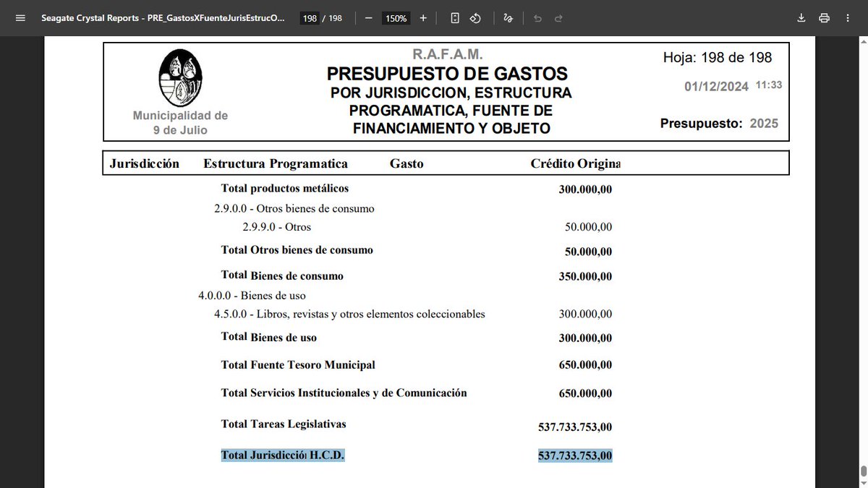Print the document
This screenshot has height=488, width=868.
[x=824, y=18]
